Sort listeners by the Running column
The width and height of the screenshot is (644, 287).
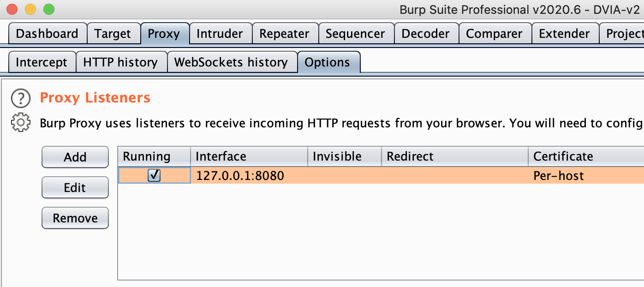click(154, 156)
